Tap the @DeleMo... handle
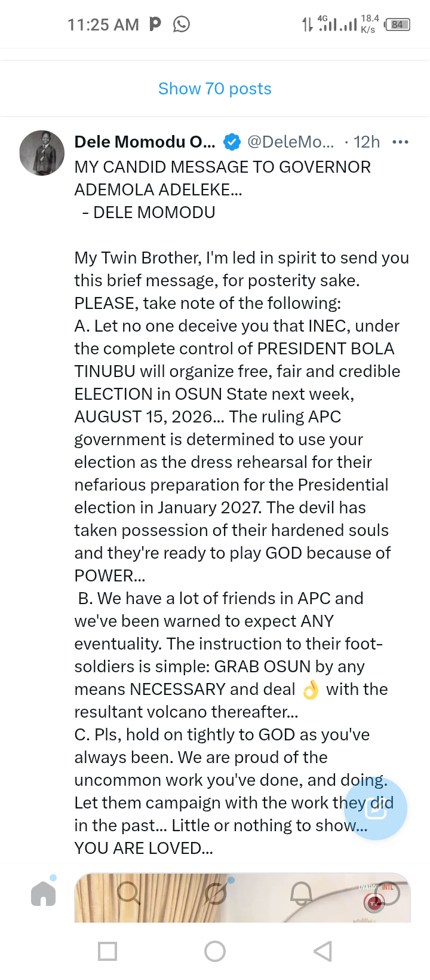The image size is (430, 980). (x=291, y=142)
